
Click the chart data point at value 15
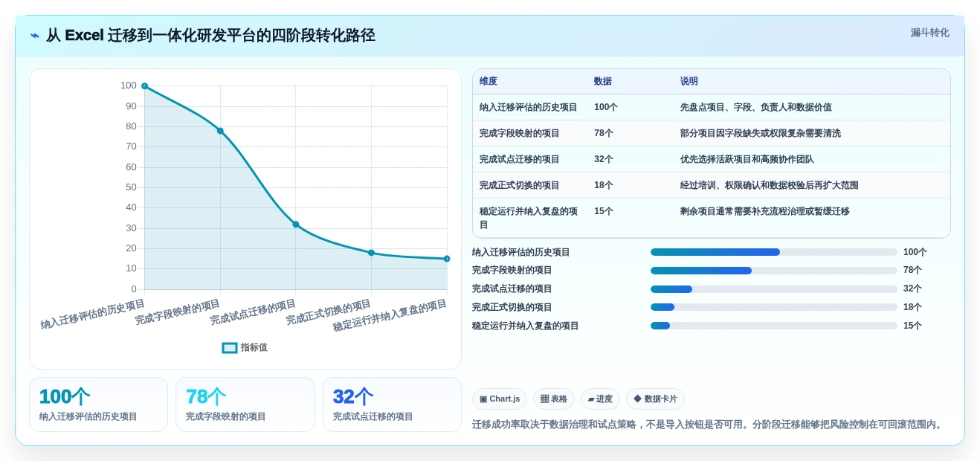click(447, 259)
